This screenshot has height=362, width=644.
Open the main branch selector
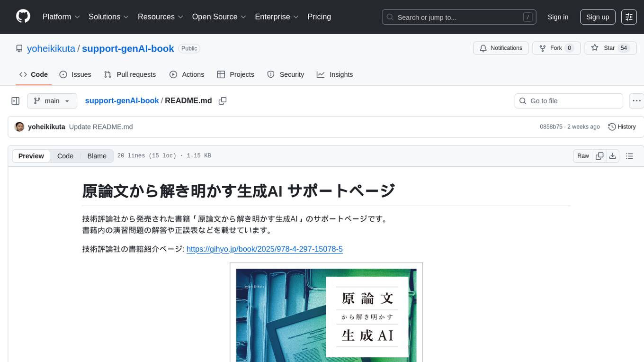(52, 101)
